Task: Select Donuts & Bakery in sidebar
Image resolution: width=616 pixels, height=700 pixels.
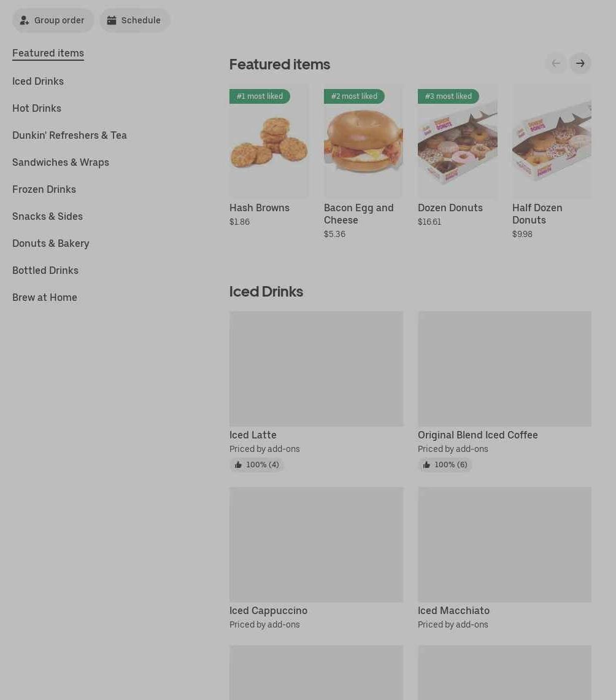Action: pyautogui.click(x=51, y=243)
